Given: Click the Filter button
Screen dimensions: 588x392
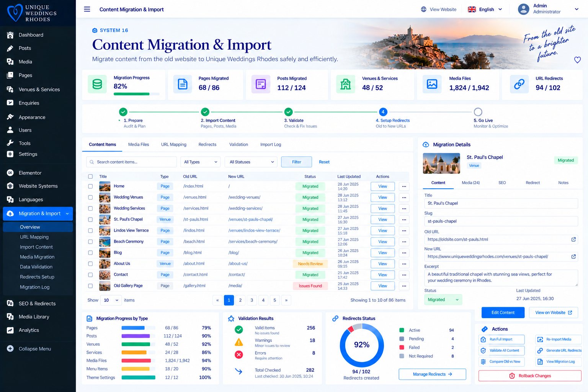Looking at the screenshot, I should (297, 162).
